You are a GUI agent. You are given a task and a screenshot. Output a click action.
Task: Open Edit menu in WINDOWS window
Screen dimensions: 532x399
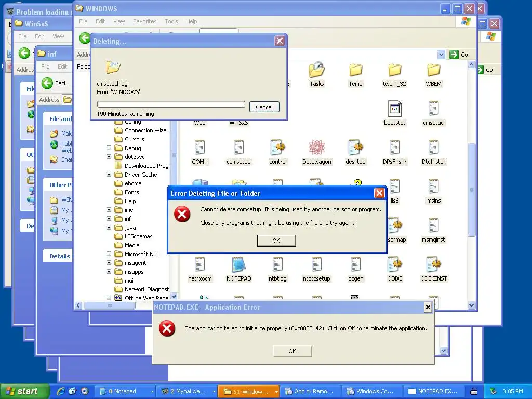coord(100,21)
